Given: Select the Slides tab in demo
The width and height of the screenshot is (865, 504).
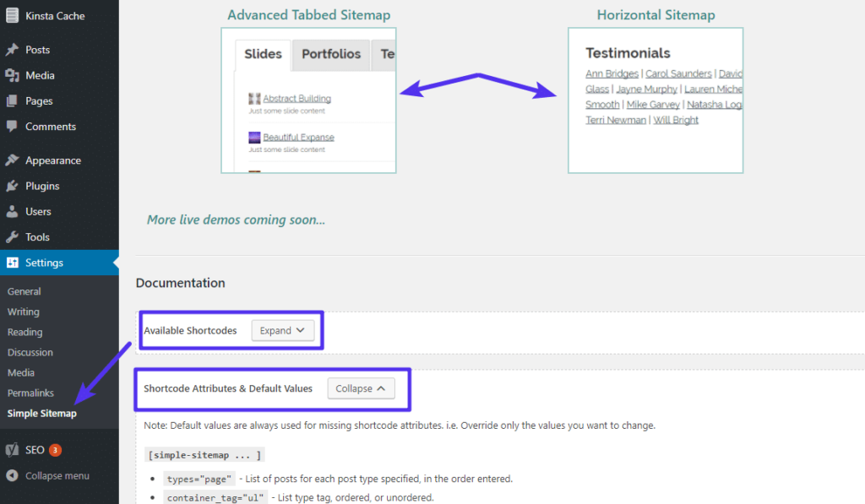Looking at the screenshot, I should point(263,54).
